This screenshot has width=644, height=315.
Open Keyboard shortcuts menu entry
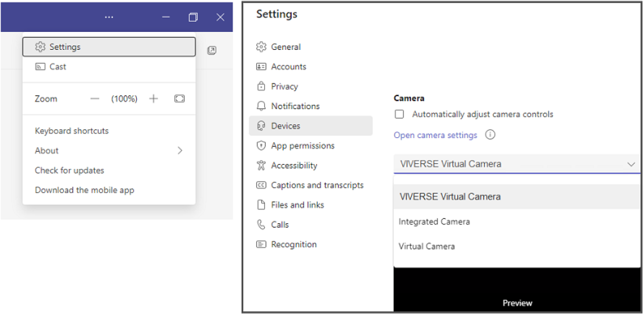(x=72, y=131)
